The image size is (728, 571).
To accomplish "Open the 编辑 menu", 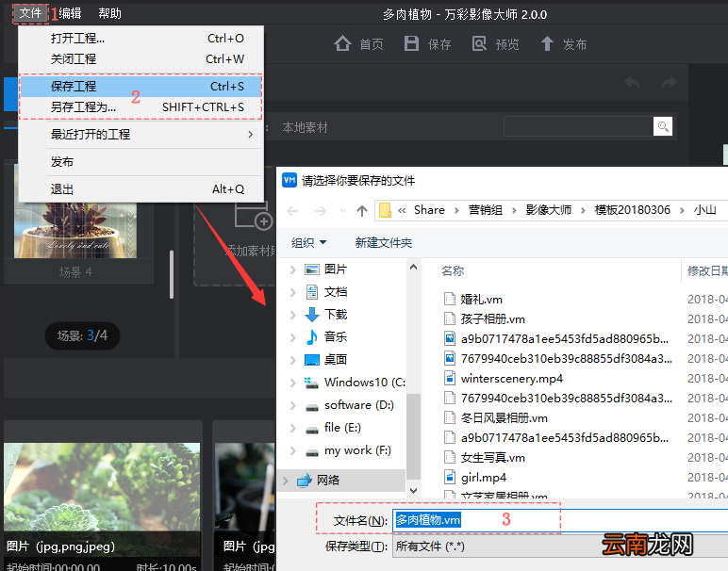I will click(x=71, y=13).
